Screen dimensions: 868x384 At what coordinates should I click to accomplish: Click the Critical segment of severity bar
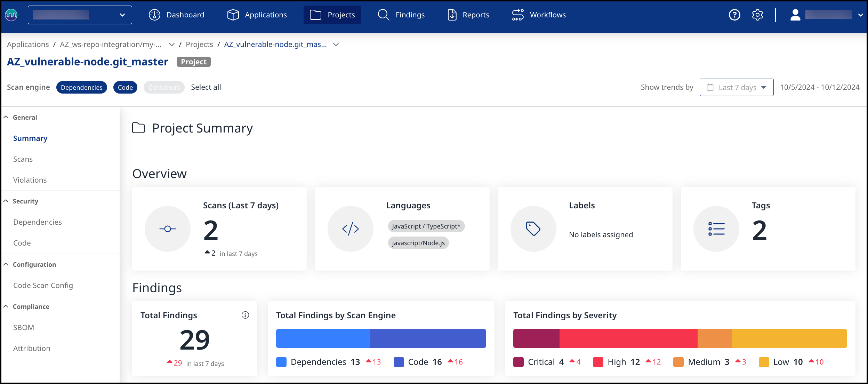pos(536,338)
